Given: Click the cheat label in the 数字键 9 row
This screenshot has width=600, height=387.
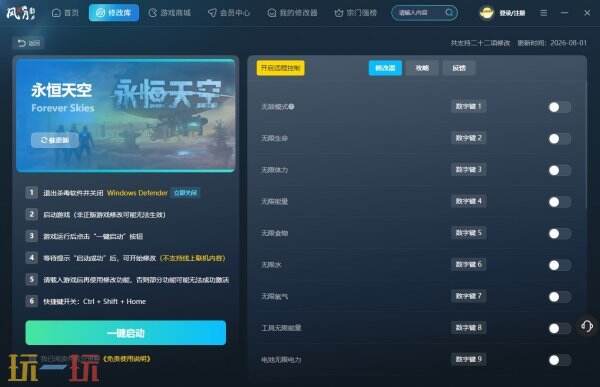Looking at the screenshot, I should point(281,360).
